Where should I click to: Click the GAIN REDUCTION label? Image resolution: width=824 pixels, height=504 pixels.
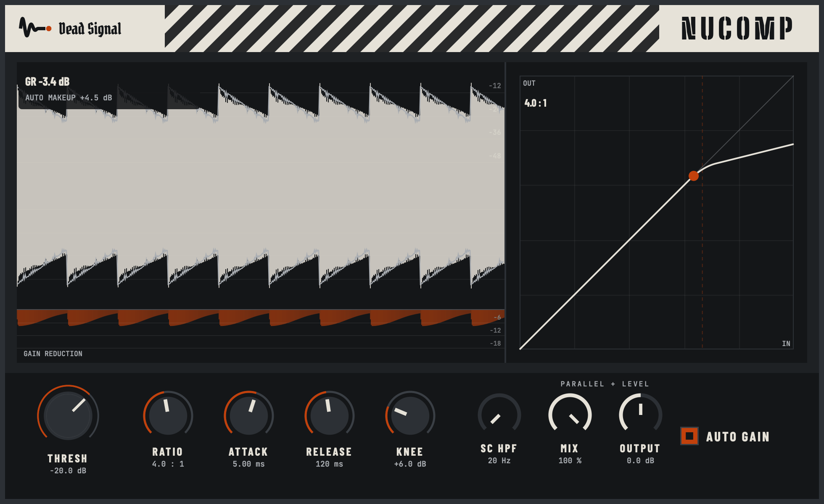[x=53, y=354]
